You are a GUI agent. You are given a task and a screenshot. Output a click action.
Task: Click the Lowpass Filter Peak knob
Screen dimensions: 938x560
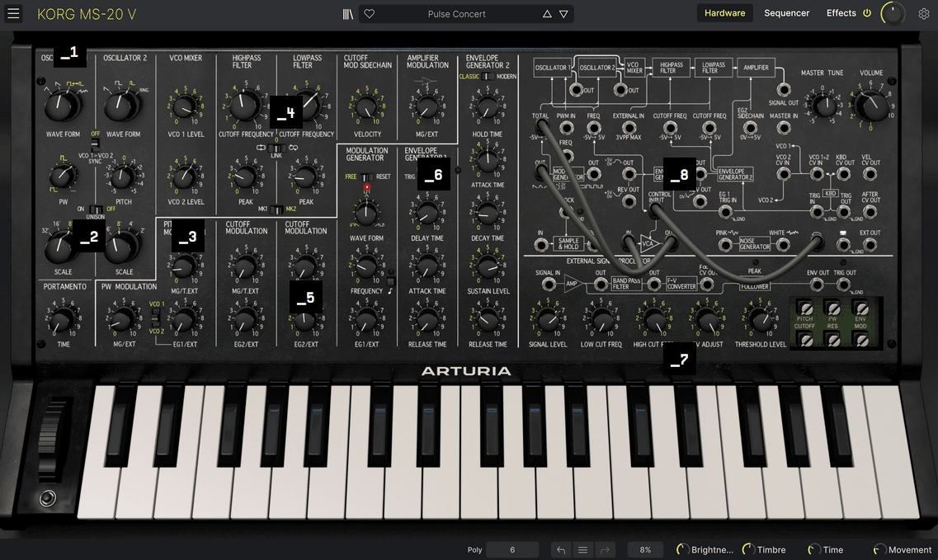coord(306,177)
